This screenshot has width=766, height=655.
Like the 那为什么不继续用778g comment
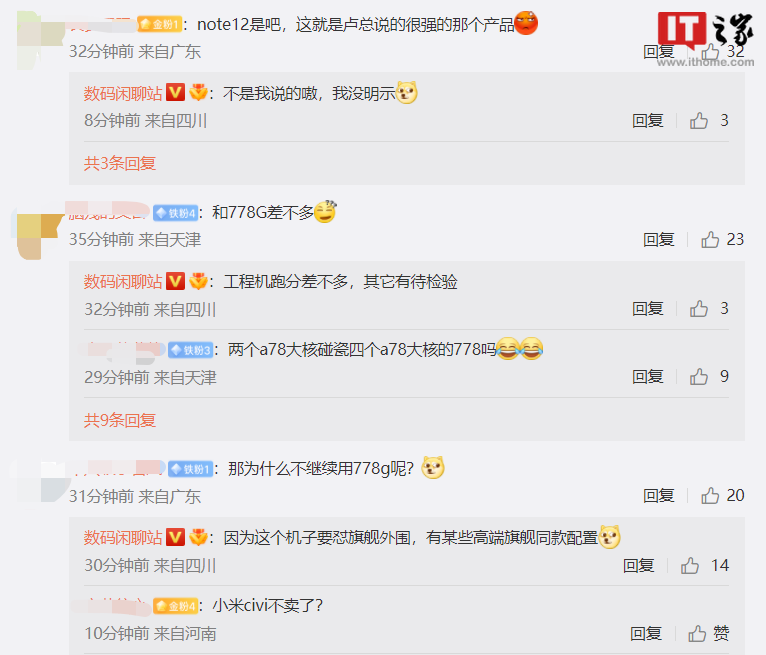(x=710, y=496)
